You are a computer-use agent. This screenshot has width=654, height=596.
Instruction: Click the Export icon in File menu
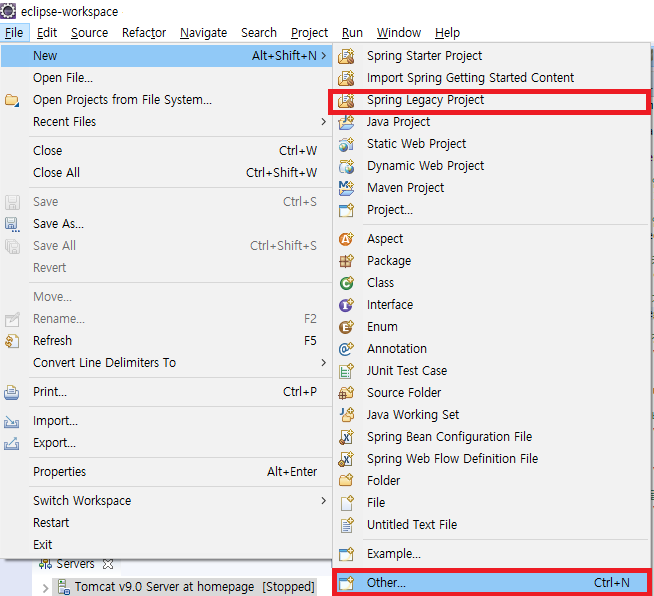(x=12, y=443)
